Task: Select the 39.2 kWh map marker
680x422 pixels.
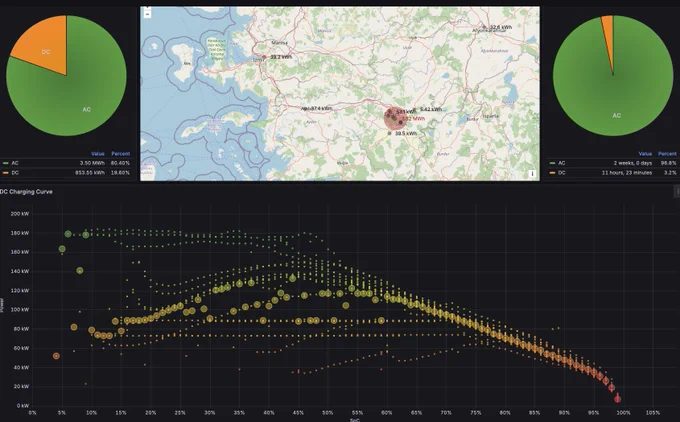Action: [x=264, y=57]
